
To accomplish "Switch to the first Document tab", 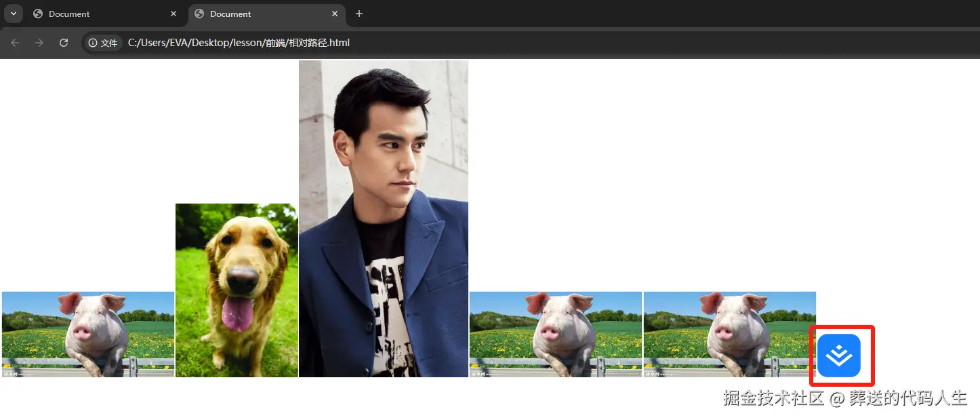I will [x=95, y=14].
